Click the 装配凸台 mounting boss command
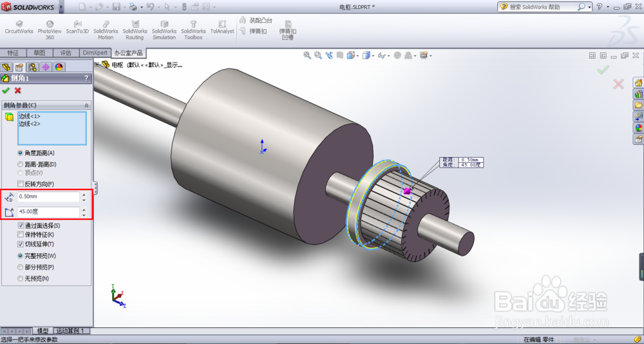The height and width of the screenshot is (344, 644). point(256,20)
